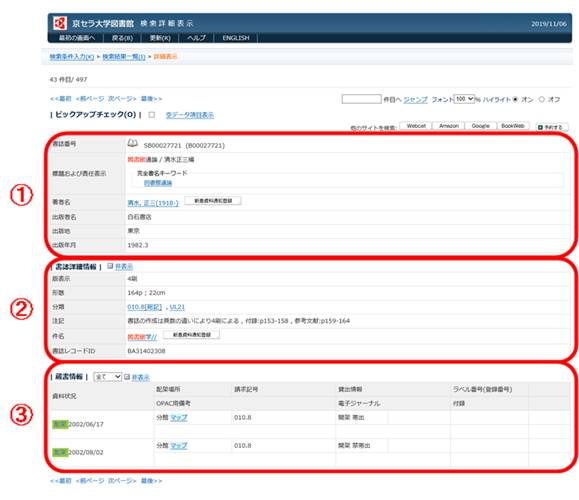
Task: Switch language via the ENGLISH menu item
Action: pyautogui.click(x=236, y=38)
